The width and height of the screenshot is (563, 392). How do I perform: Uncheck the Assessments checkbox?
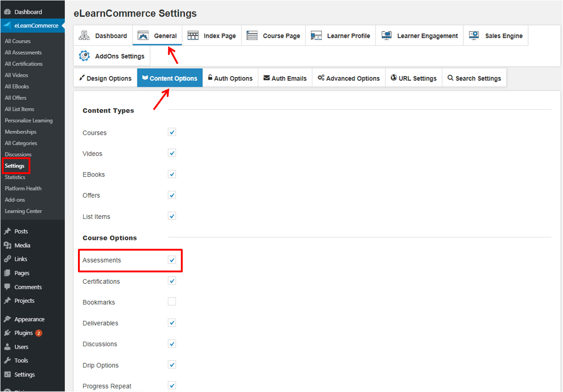(172, 260)
